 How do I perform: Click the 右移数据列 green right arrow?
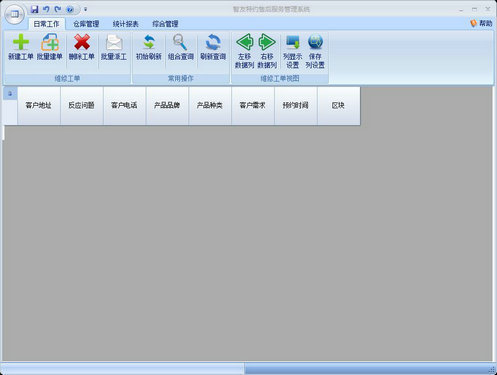click(x=267, y=42)
